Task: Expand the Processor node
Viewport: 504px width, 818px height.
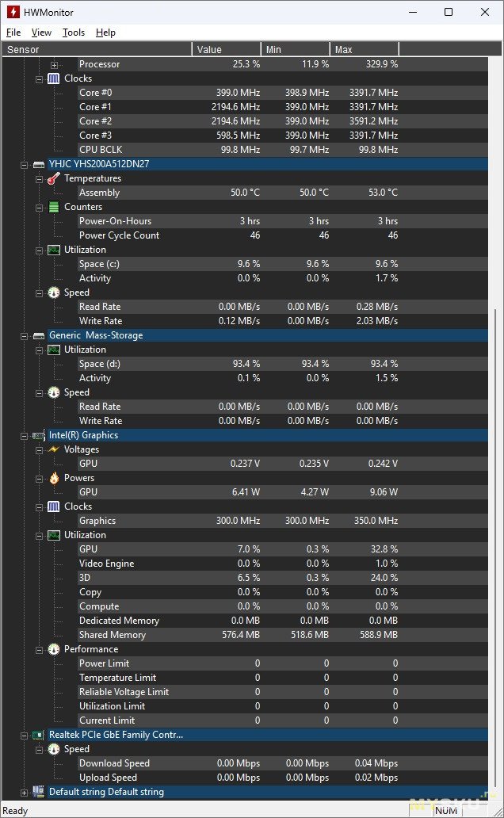Action: 54,65
